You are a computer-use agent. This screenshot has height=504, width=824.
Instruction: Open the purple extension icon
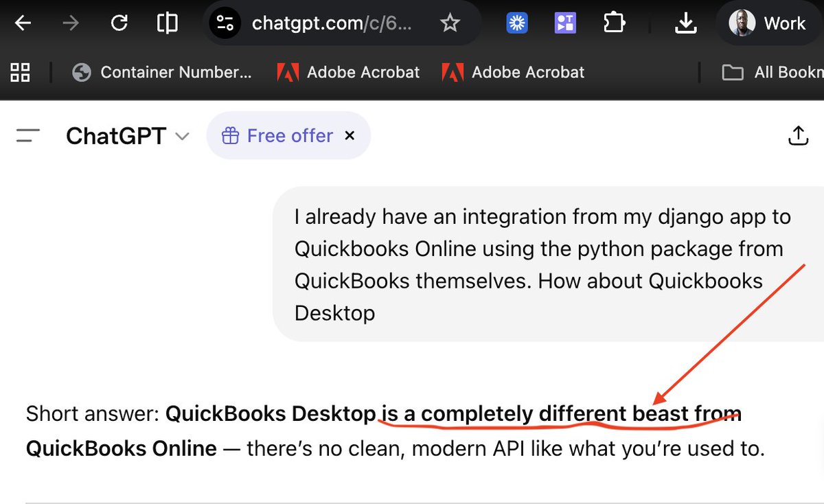[x=565, y=23]
